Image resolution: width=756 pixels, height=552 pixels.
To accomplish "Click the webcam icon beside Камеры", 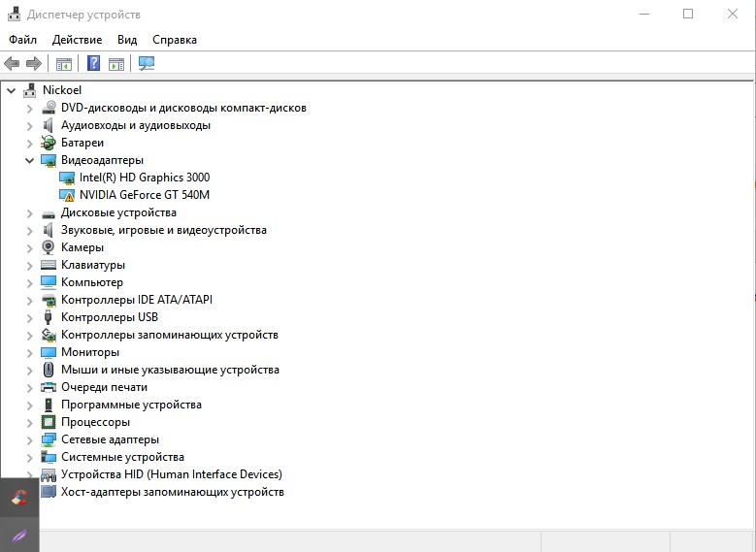I will click(x=48, y=247).
